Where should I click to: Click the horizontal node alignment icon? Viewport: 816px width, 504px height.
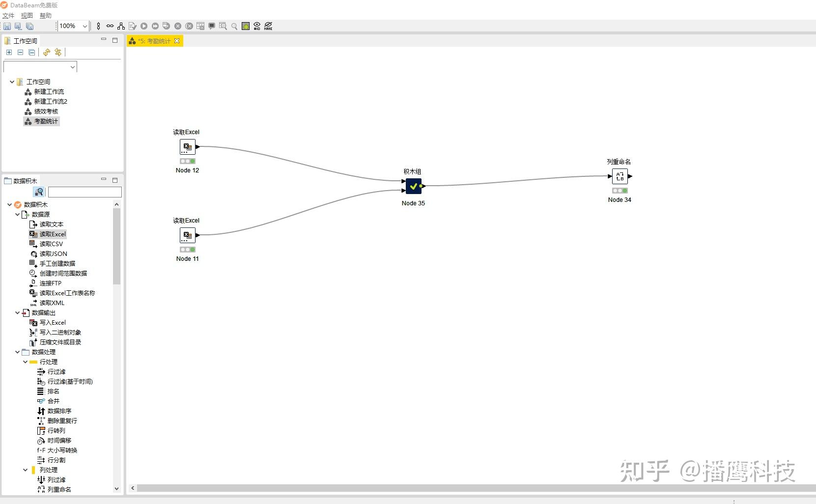tap(110, 26)
